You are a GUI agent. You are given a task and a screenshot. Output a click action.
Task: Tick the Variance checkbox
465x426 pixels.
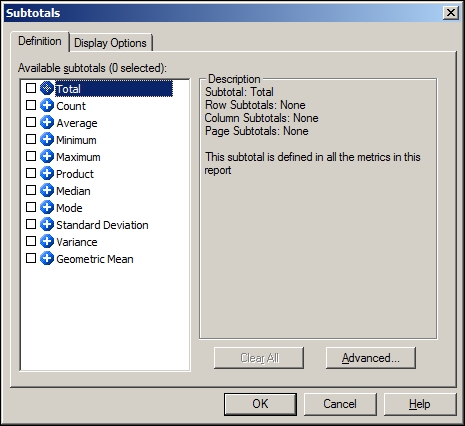[x=31, y=241]
